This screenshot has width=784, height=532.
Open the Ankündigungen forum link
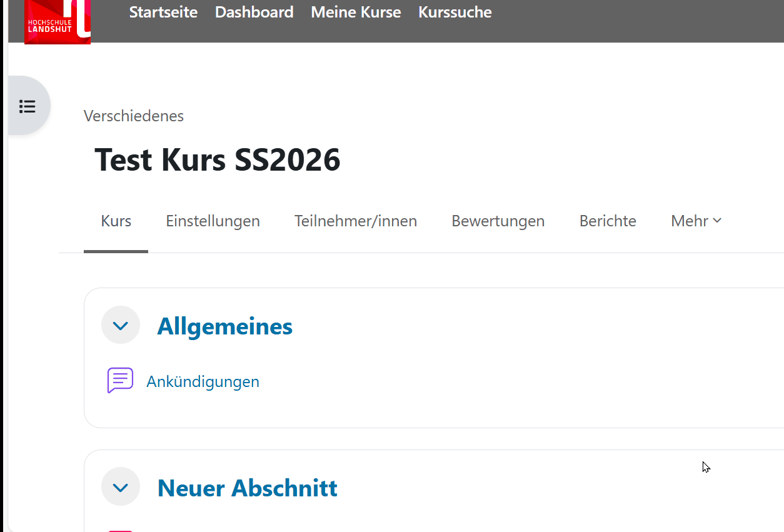click(203, 381)
